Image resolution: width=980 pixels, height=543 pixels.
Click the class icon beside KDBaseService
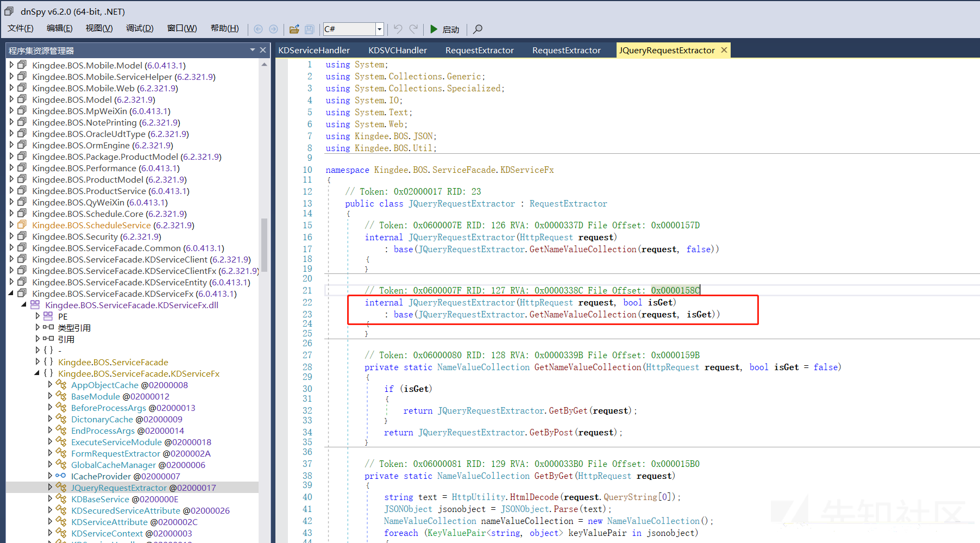click(61, 498)
